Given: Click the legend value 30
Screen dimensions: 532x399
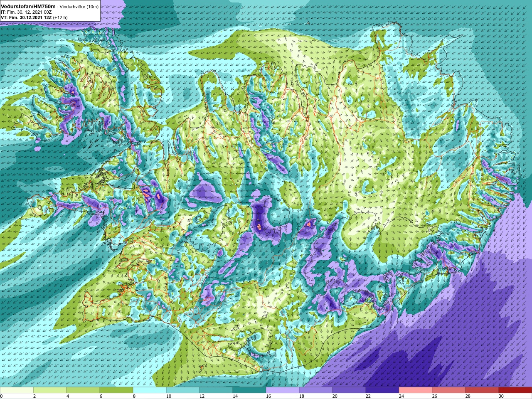Looking at the screenshot, I should pos(501,396).
